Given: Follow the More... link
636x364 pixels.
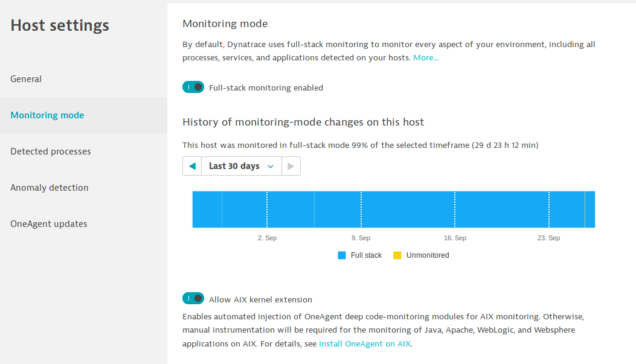Looking at the screenshot, I should coord(426,57).
